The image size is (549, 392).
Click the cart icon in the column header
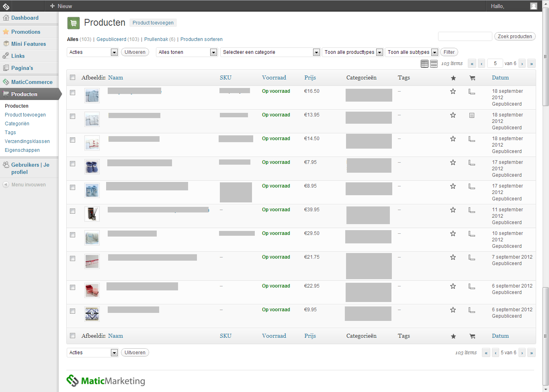(472, 78)
